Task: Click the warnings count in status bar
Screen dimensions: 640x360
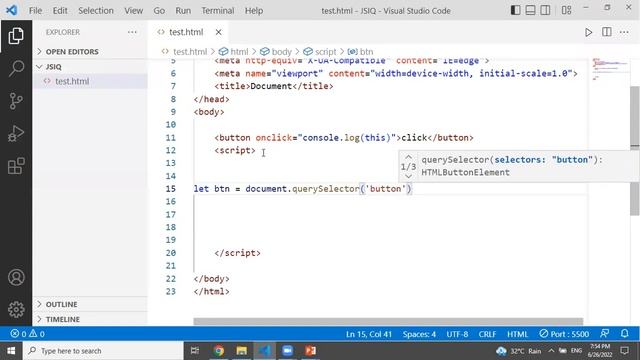Action: click(37, 334)
